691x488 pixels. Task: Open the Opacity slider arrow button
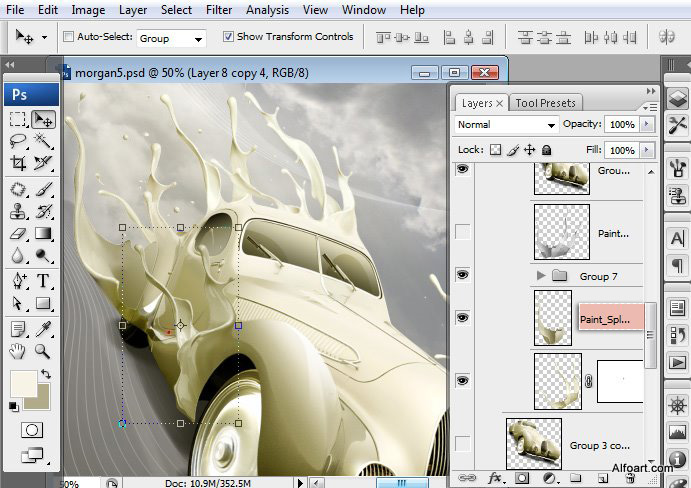coord(647,125)
